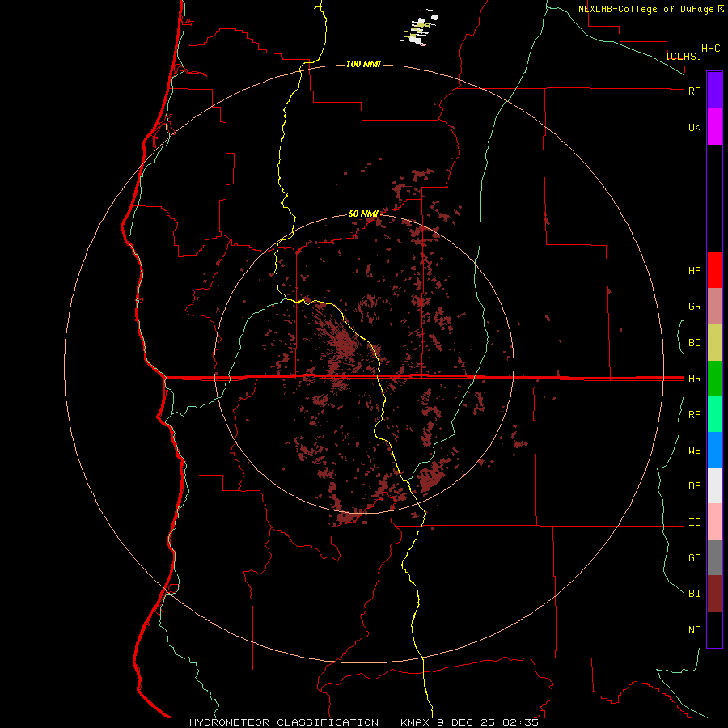Image resolution: width=728 pixels, height=728 pixels.
Task: Click the HA red color swatch
Action: tap(714, 270)
